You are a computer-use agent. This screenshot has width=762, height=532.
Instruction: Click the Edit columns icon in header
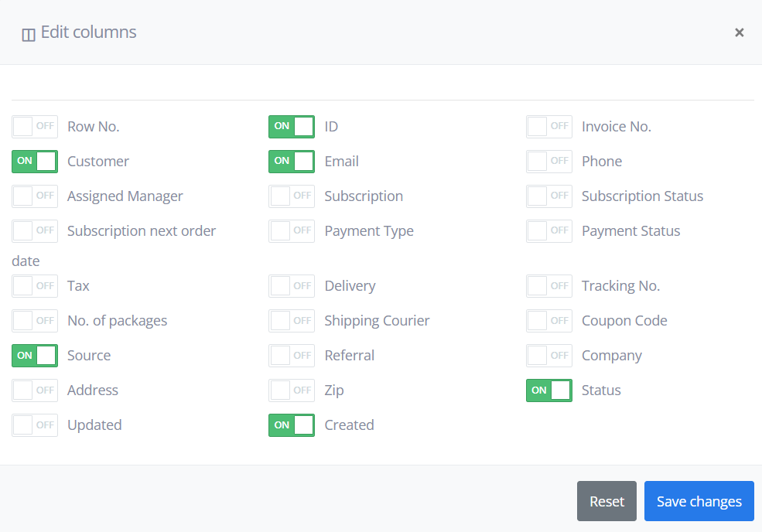tap(29, 35)
